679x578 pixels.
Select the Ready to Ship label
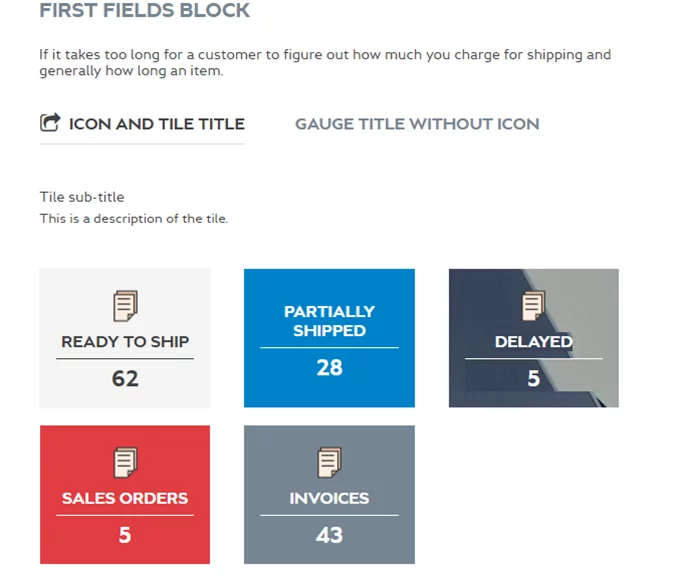[125, 342]
